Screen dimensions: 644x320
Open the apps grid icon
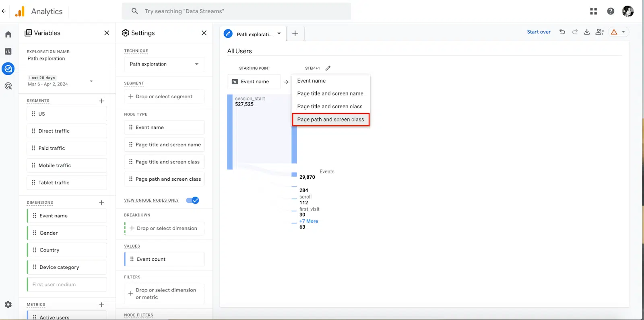[x=593, y=11]
